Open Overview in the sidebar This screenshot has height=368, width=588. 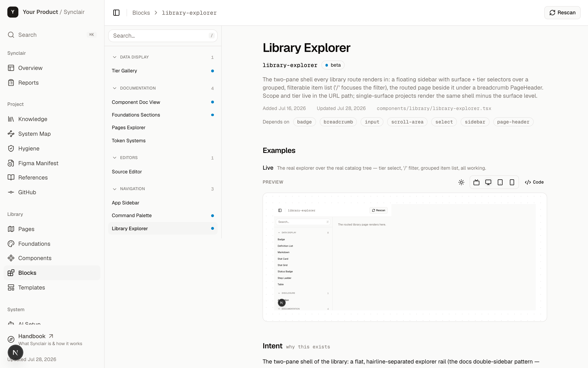pos(52,68)
